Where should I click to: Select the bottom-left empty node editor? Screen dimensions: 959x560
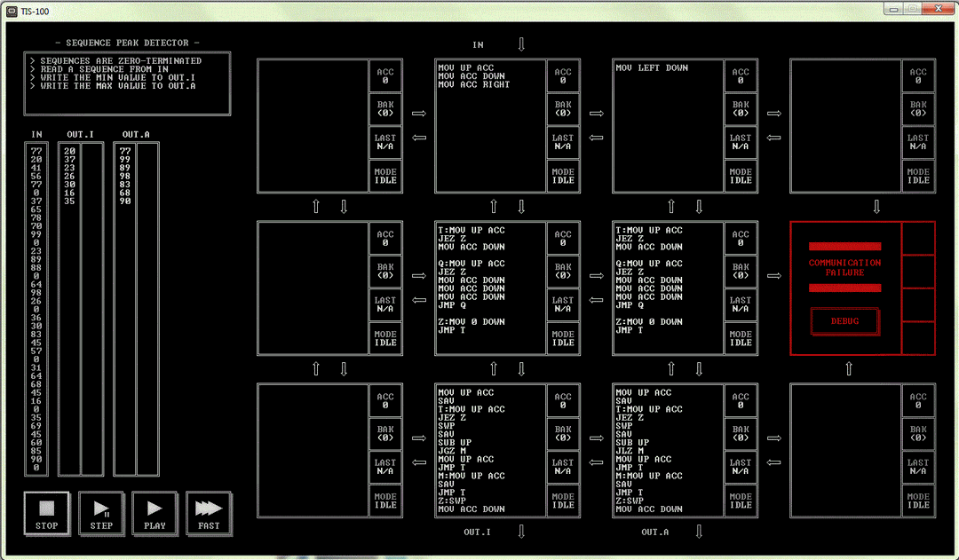(x=313, y=450)
